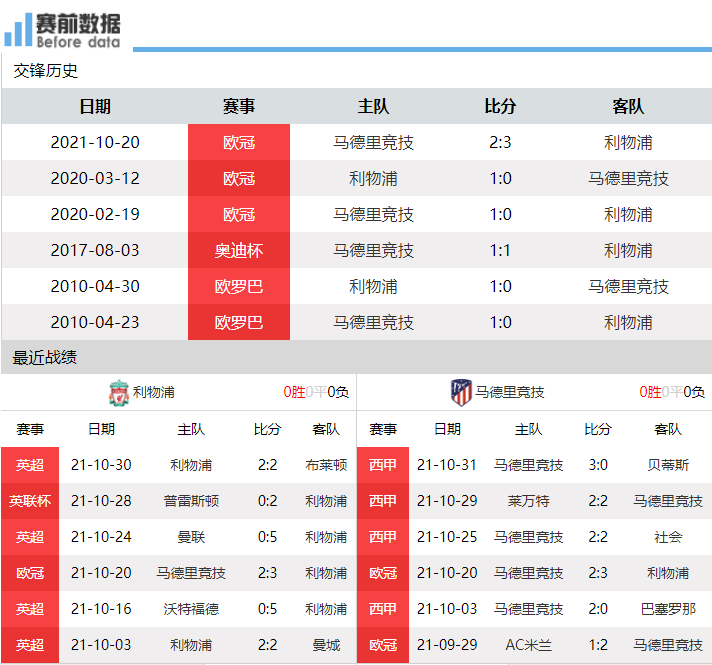712x665 pixels.
Task: Click the 马德里竞技 team name beside the crest
Action: pyautogui.click(x=509, y=392)
